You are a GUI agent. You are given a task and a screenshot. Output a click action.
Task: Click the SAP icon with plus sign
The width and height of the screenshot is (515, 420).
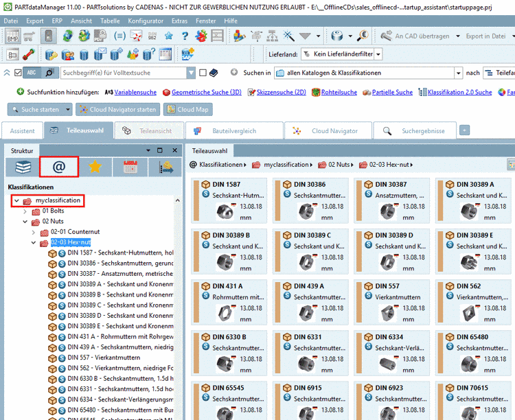point(188,54)
